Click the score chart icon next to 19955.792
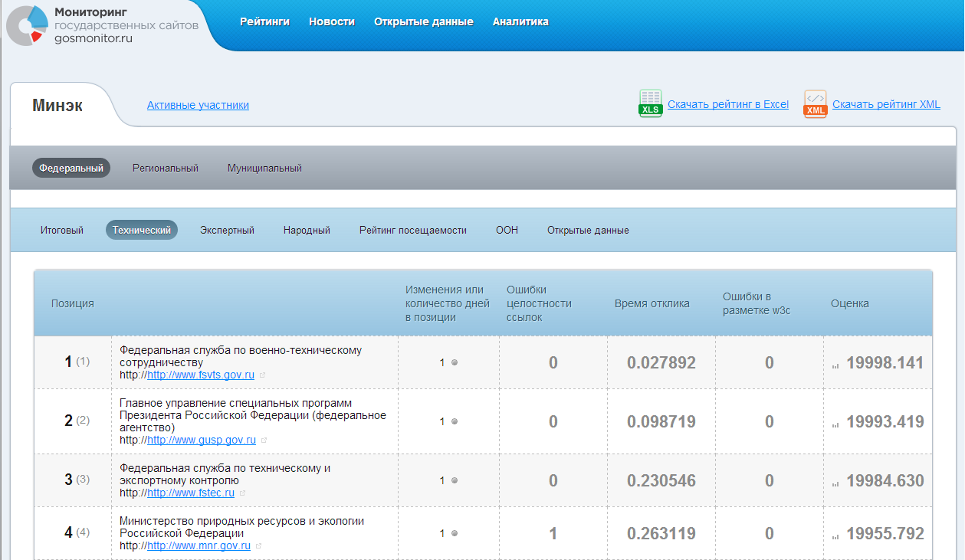 pos(835,535)
